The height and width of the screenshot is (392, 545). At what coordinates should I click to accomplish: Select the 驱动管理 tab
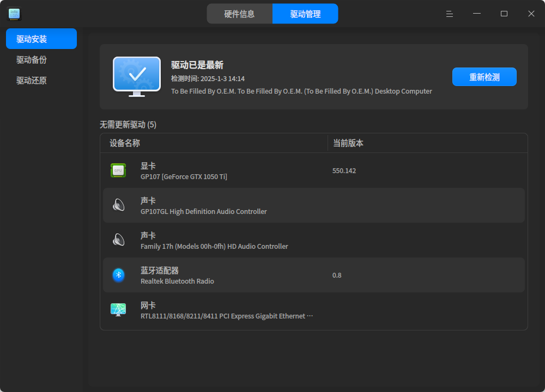click(305, 14)
